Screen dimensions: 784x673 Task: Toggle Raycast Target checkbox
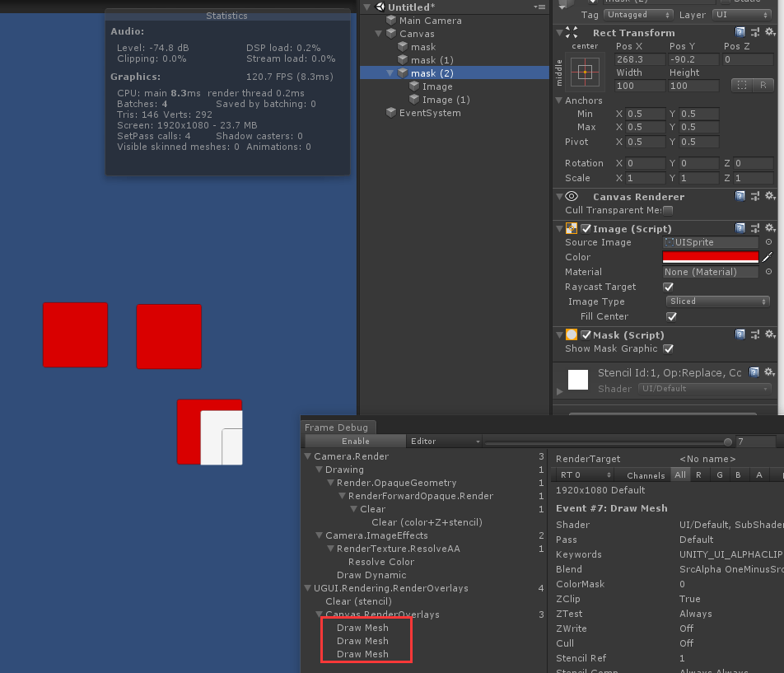tap(668, 287)
